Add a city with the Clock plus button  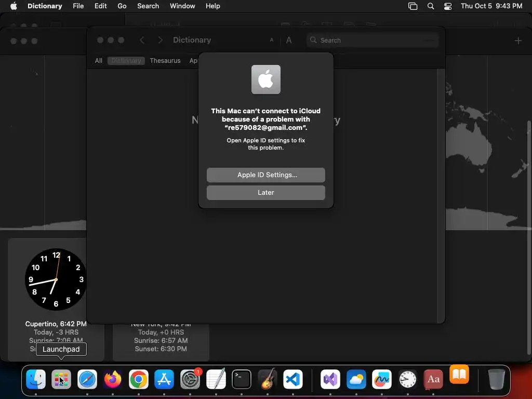[518, 41]
